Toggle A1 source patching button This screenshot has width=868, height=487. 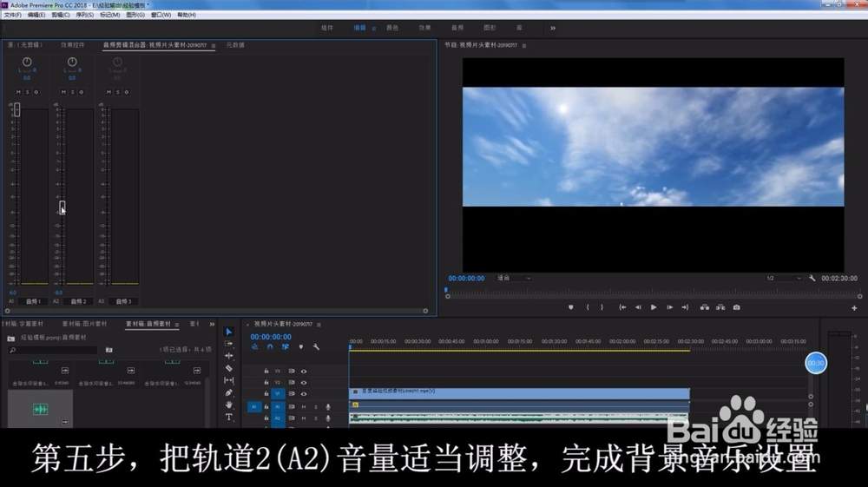[x=254, y=407]
